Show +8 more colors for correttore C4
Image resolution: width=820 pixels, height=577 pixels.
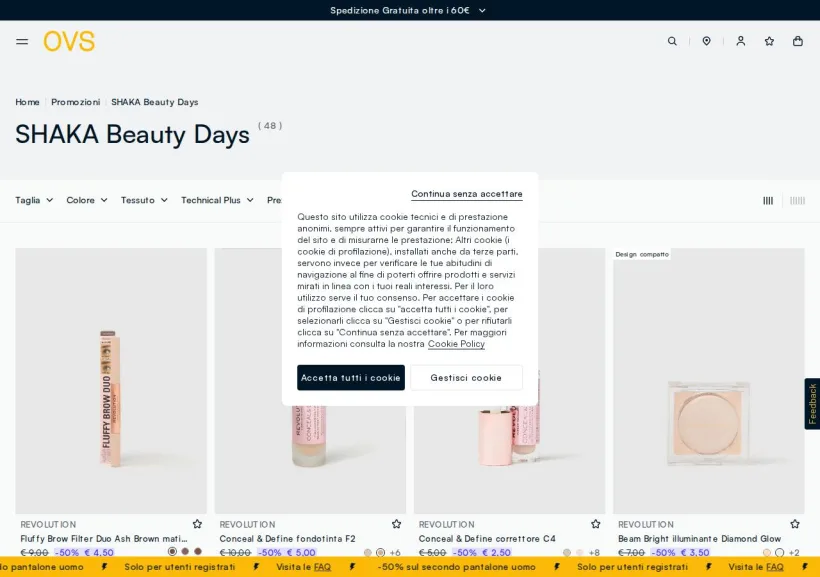click(x=594, y=552)
